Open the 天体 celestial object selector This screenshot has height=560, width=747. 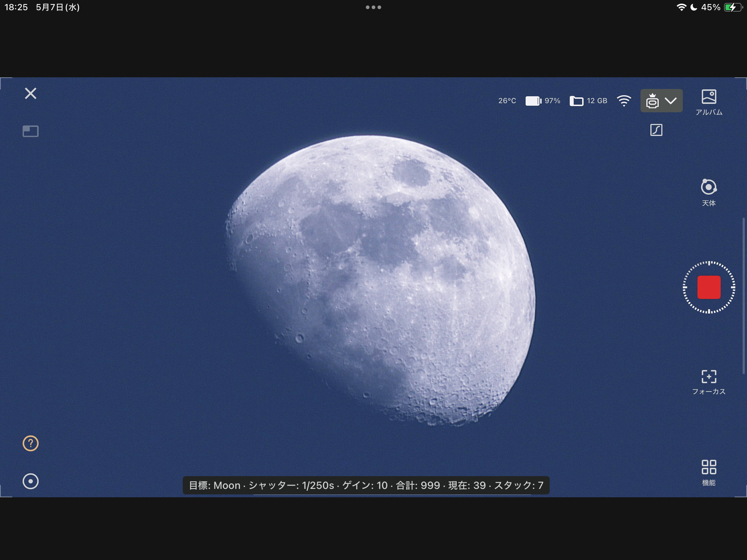click(x=709, y=192)
